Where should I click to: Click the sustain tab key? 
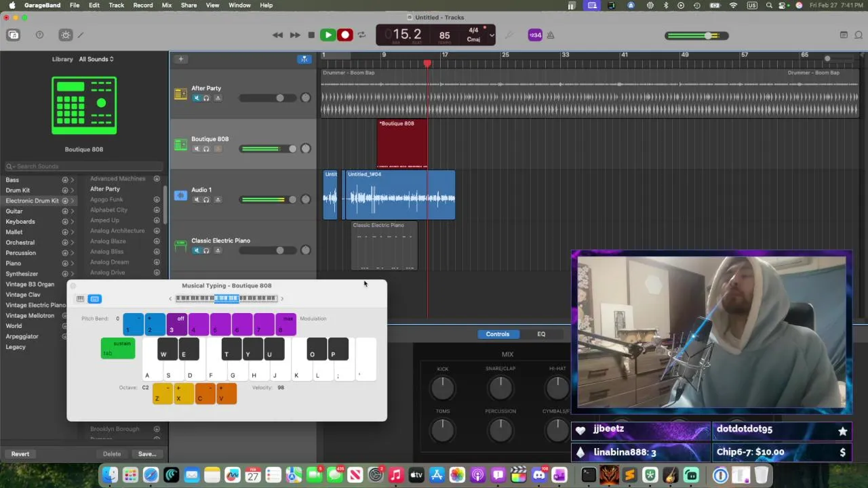point(118,348)
